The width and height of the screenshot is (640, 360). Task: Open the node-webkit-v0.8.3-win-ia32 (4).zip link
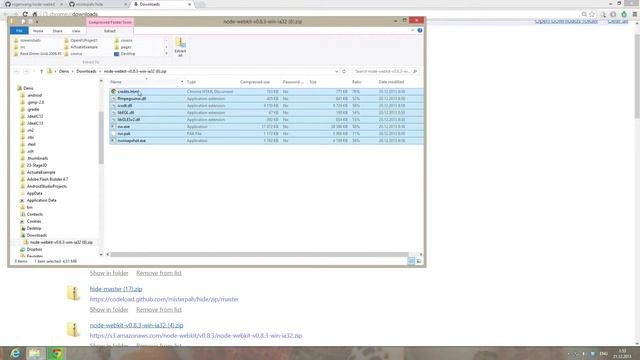coord(136,325)
